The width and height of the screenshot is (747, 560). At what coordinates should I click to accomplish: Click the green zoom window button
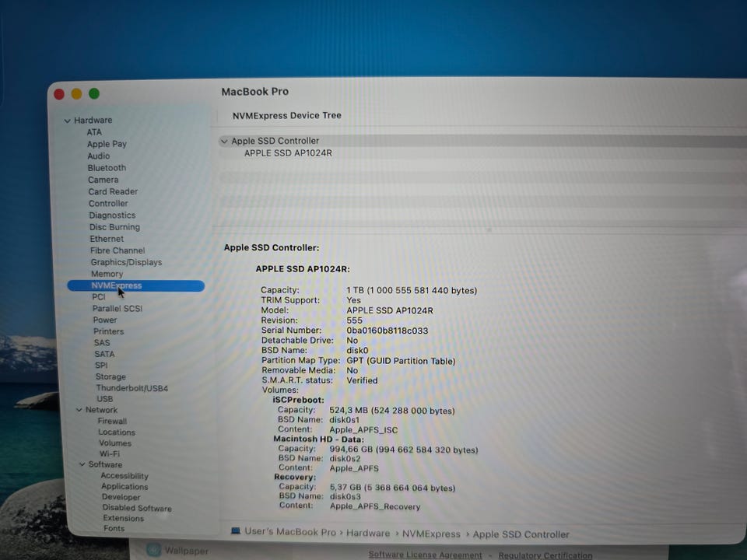tap(94, 93)
